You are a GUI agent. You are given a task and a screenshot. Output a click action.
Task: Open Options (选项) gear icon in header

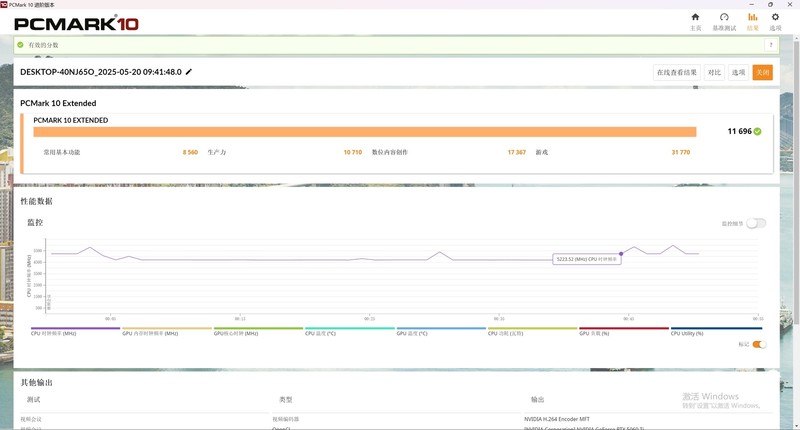click(775, 21)
